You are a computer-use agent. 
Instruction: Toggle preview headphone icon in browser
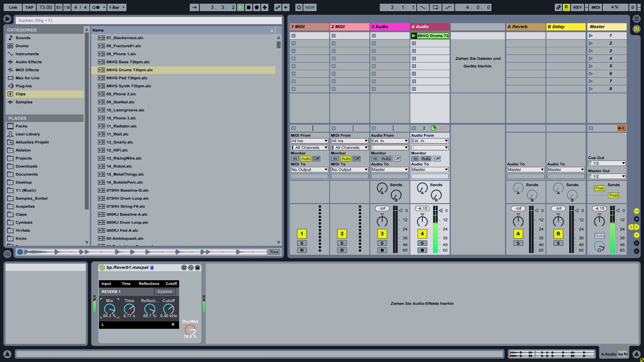click(x=20, y=252)
